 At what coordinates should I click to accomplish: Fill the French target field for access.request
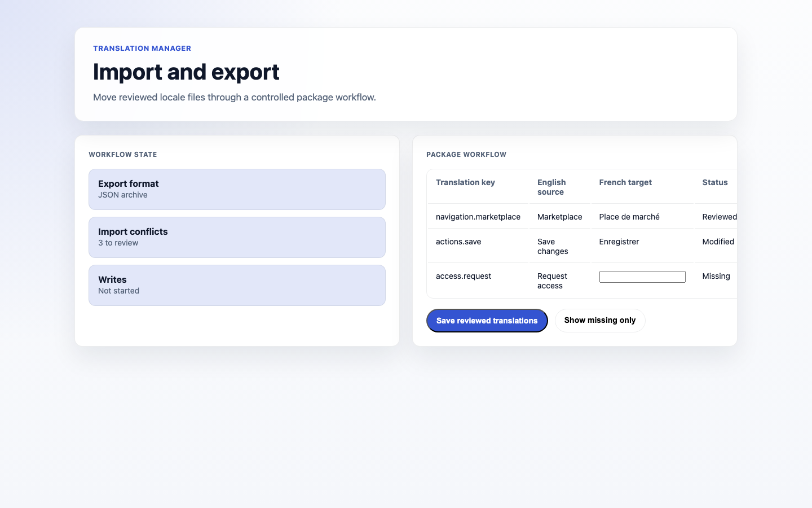tap(642, 277)
